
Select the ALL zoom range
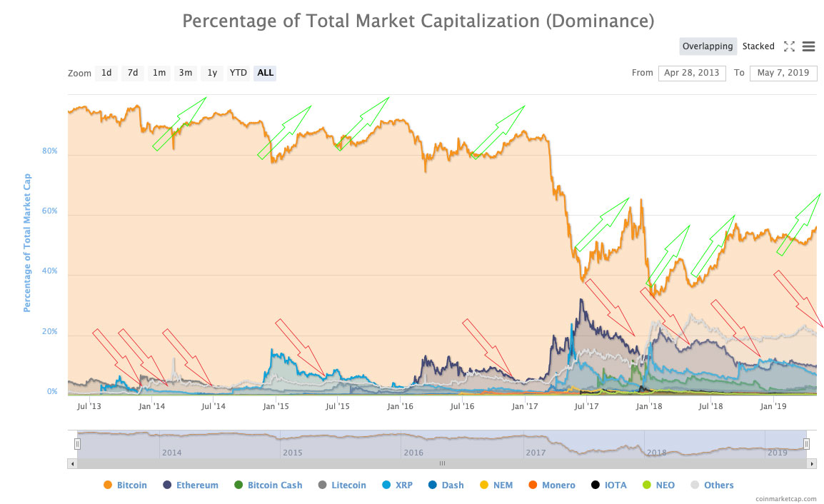(x=264, y=73)
